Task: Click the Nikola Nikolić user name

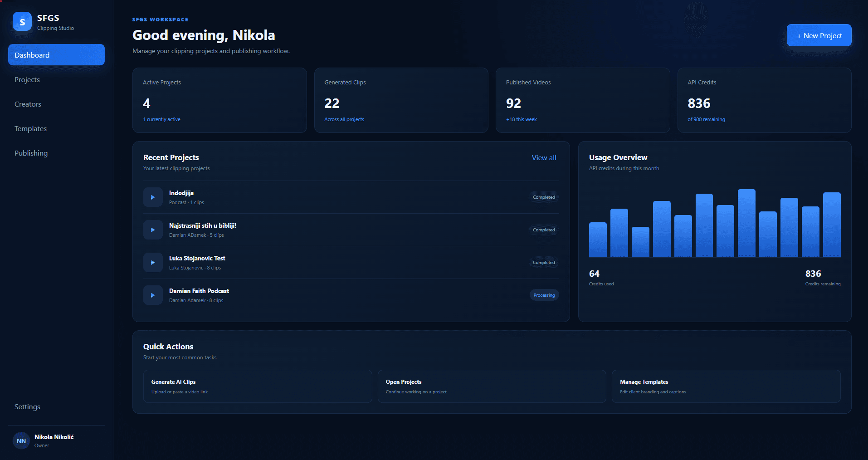Action: 54,437
